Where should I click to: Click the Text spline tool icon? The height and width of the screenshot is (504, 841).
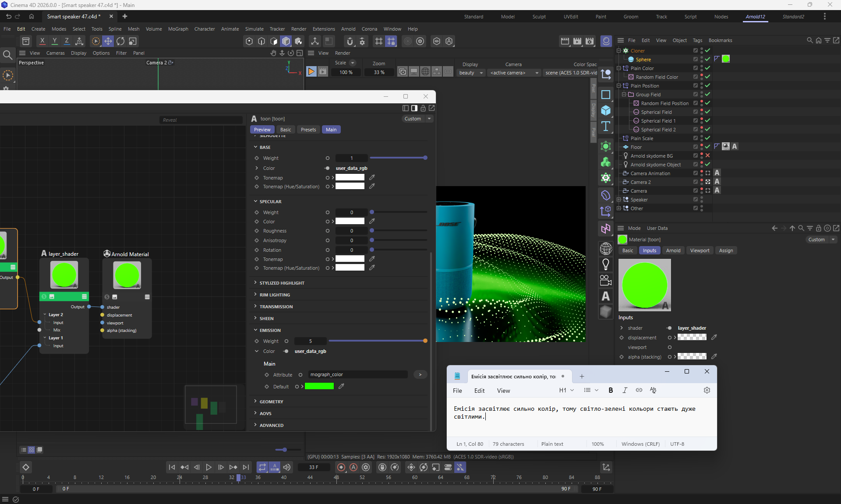[606, 127]
